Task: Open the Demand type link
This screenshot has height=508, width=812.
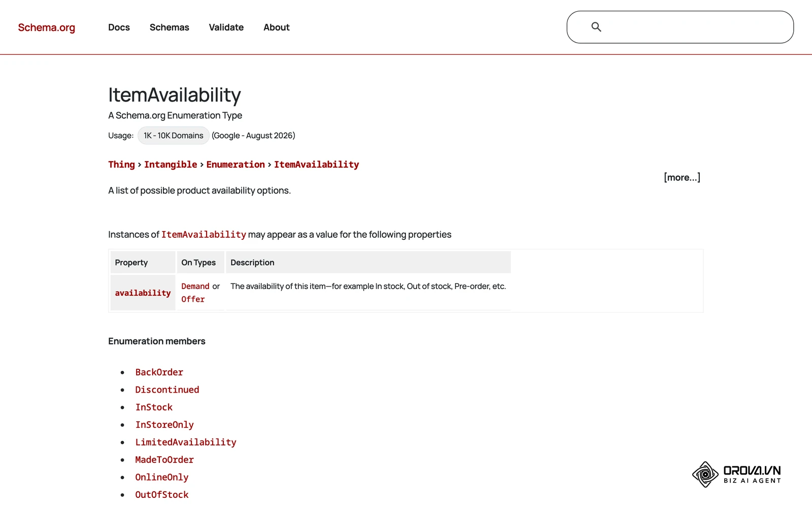Action: tap(195, 287)
